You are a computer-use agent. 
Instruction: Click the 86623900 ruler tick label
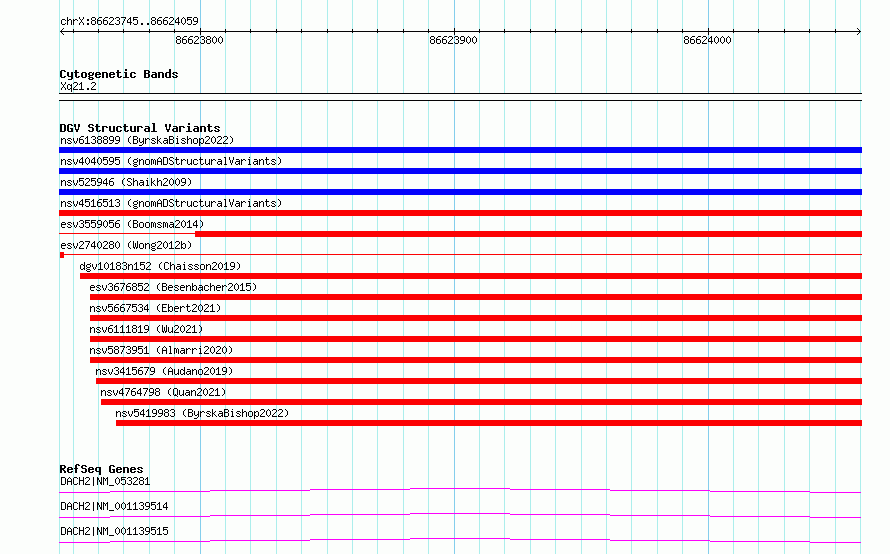454,40
